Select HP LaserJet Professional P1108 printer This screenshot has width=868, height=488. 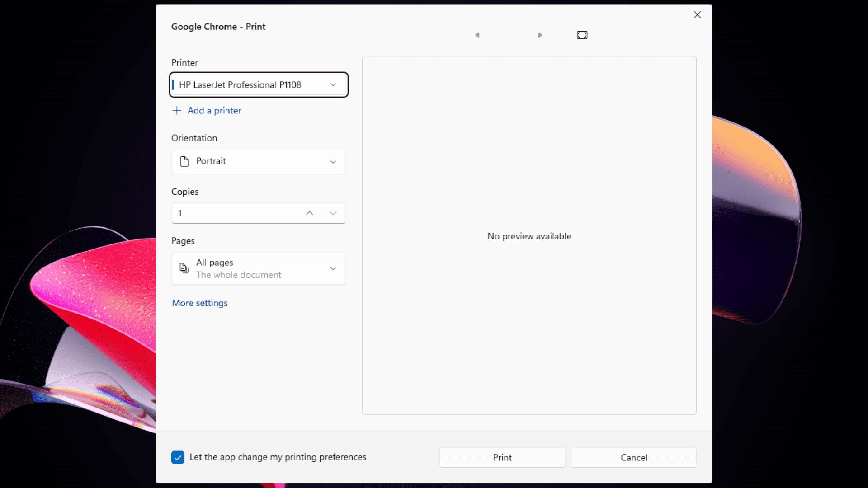pos(258,84)
